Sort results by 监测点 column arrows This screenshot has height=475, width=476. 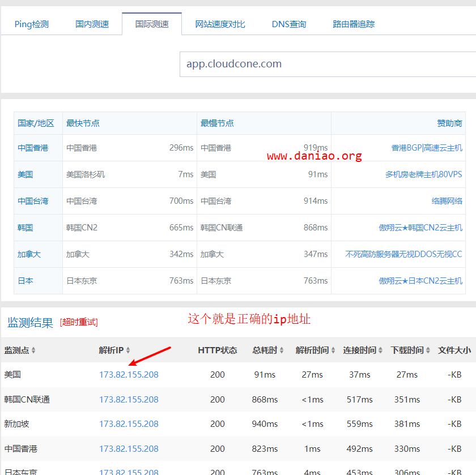coord(33,350)
